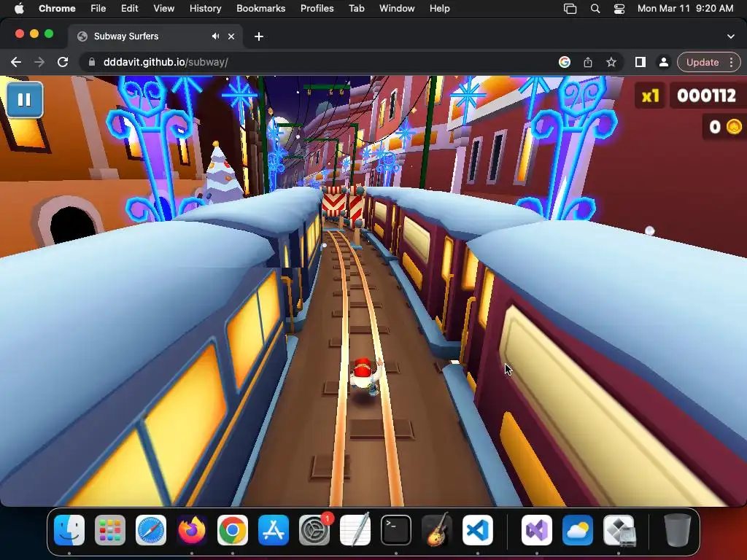
Task: Switch to Chrome in the Dock
Action: (x=233, y=530)
